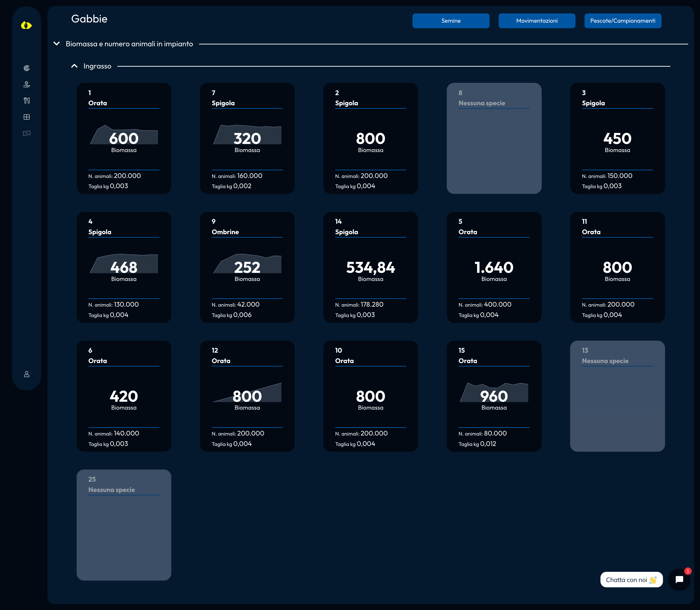Viewport: 700px width, 610px height.
Task: Click the yellow fish logo icon
Action: [x=26, y=25]
